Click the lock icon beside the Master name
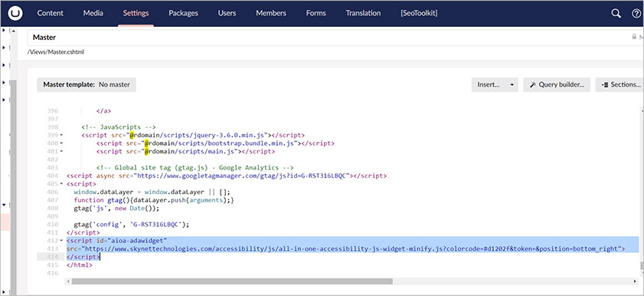The height and width of the screenshot is (296, 644). [x=634, y=37]
